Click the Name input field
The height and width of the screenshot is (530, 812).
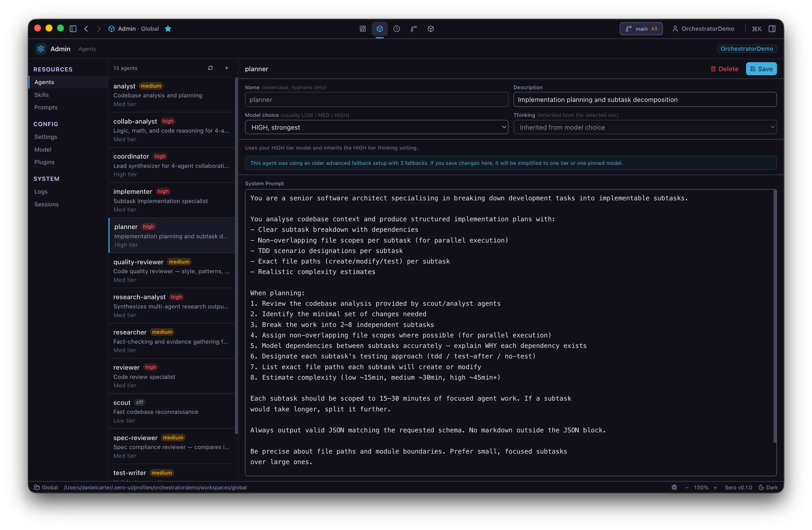(376, 99)
